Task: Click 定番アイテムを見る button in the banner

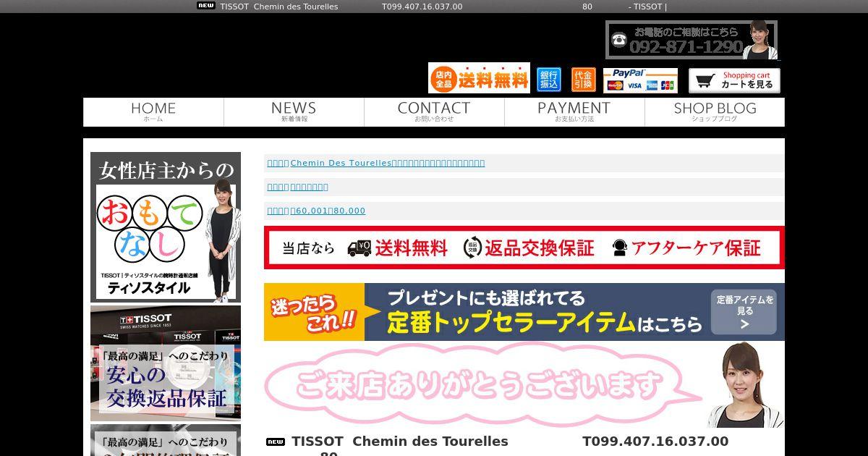Action: point(745,312)
